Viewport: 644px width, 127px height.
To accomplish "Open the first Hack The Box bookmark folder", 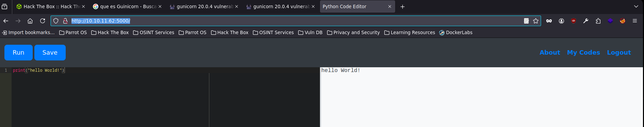I will 110,32.
